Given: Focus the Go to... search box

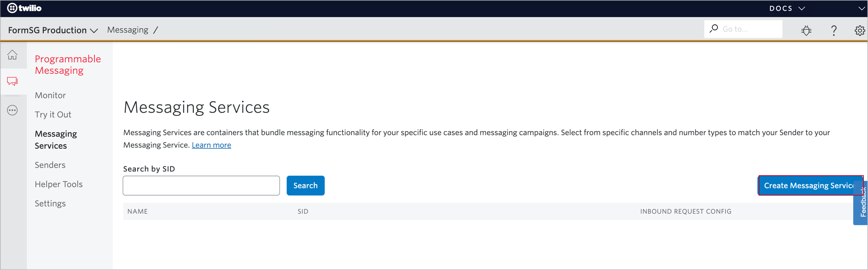Looking at the screenshot, I should point(743,29).
